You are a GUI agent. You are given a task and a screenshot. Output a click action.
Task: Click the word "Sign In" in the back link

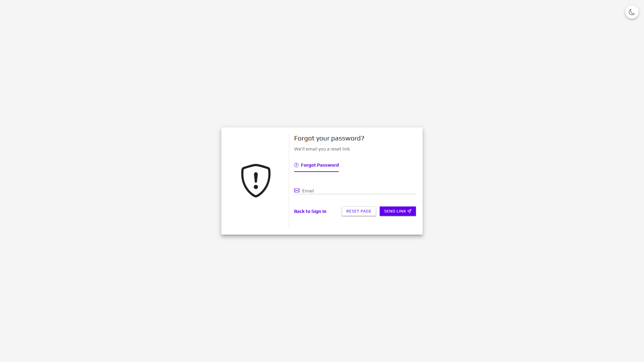point(319,211)
